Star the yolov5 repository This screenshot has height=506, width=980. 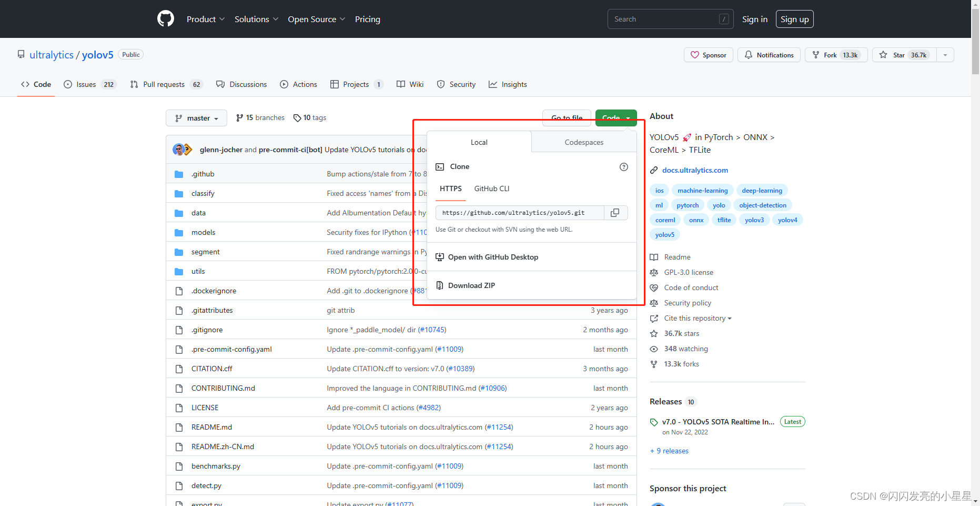[904, 55]
